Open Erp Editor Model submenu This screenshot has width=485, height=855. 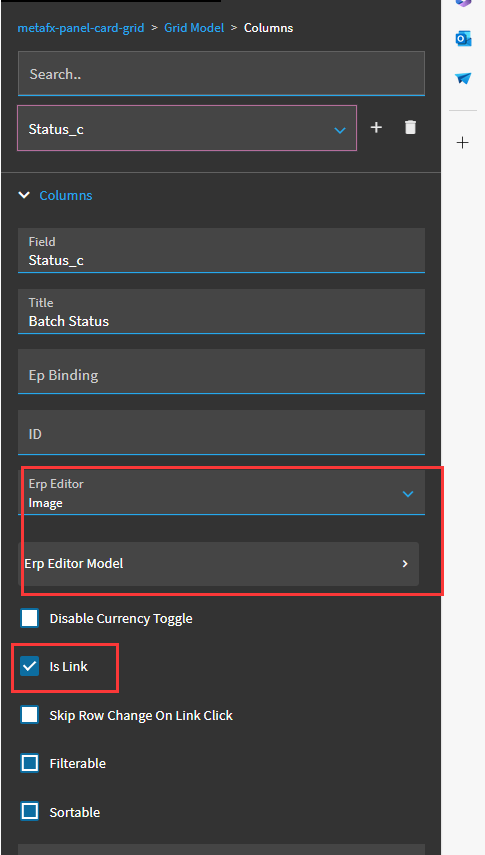pos(219,564)
